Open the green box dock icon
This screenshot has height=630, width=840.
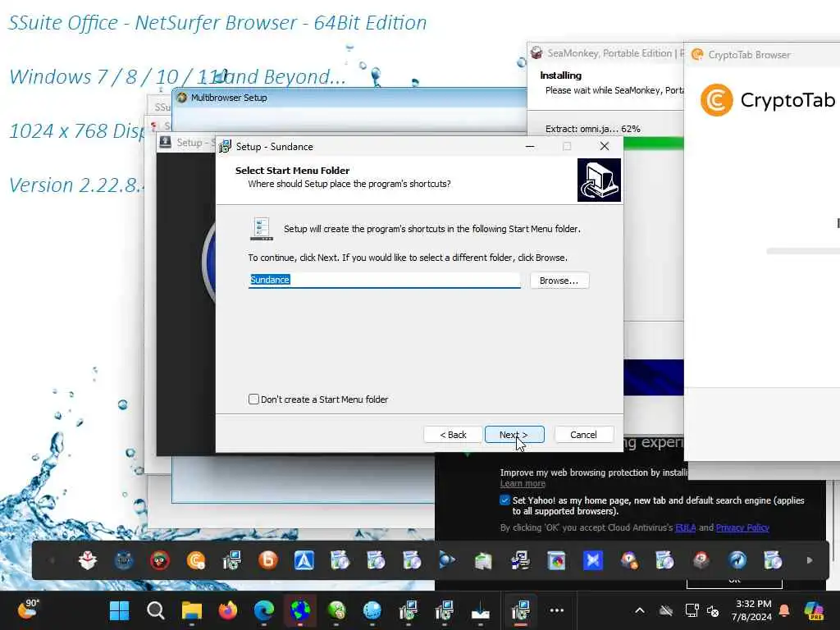pos(483,560)
